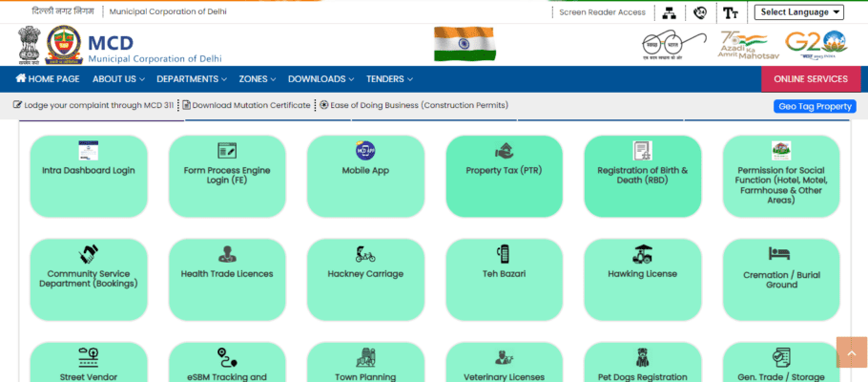Expand the ZONES menu
This screenshot has height=382, width=868.
point(258,78)
